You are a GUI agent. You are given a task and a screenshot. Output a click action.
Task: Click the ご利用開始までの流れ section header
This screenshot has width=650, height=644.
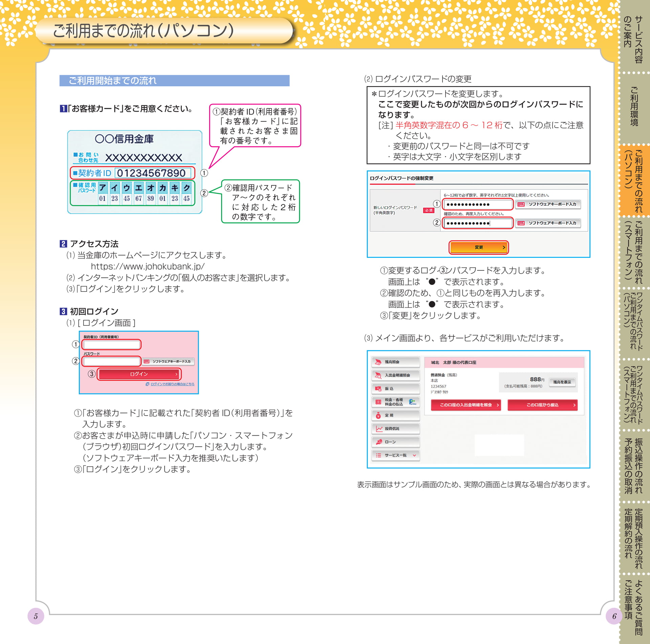pos(174,81)
